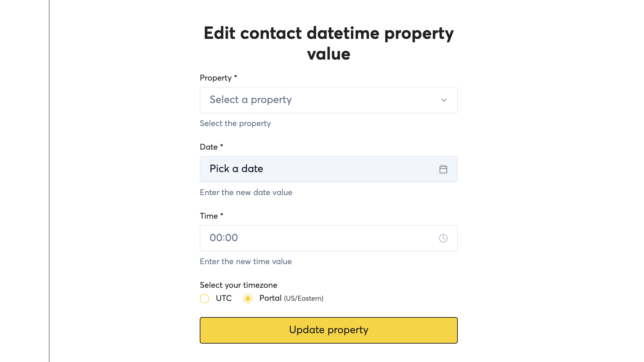Click the Select your timezone label
The width and height of the screenshot is (644, 362).
point(238,285)
